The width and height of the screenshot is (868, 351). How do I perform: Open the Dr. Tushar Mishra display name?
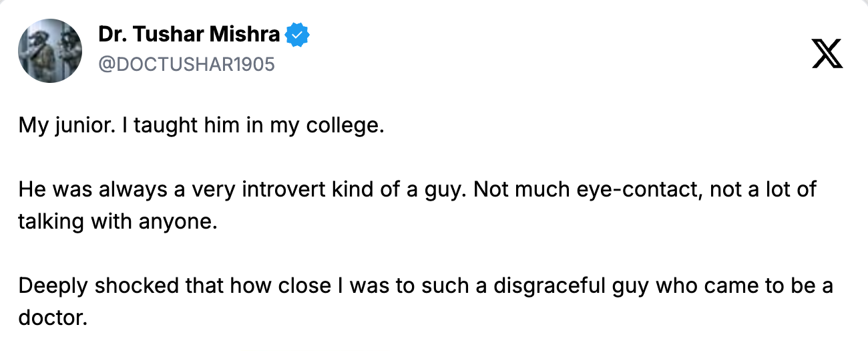[190, 35]
